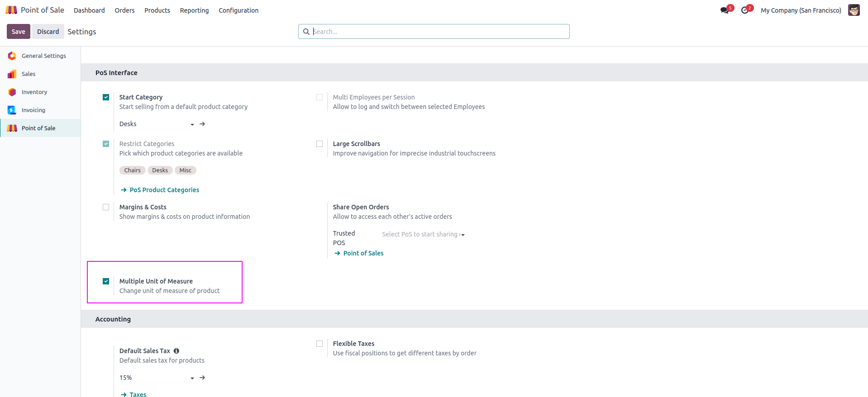Open the Configuration menu
The width and height of the screenshot is (868, 397).
238,10
